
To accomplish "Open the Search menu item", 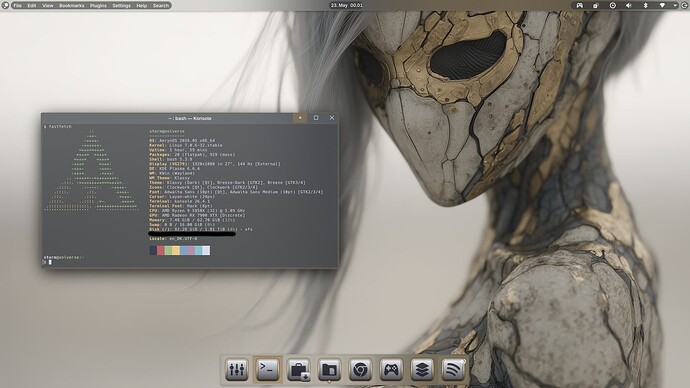I will click(x=161, y=6).
